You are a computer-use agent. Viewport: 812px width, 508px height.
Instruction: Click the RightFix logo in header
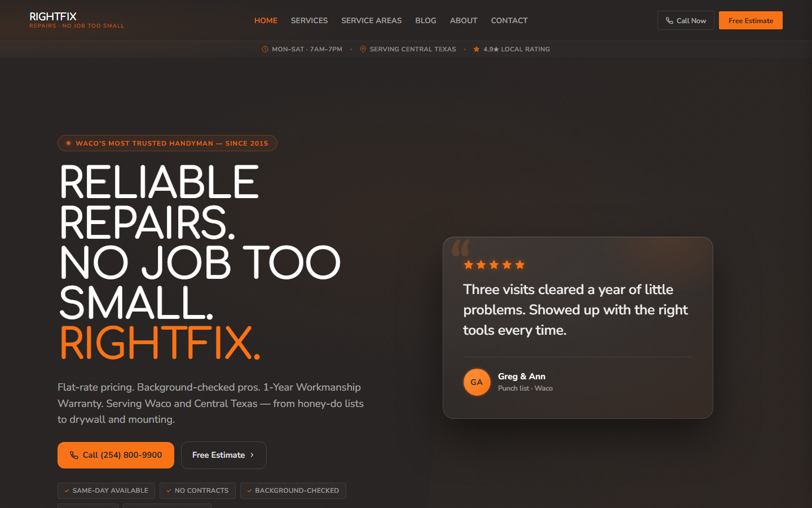click(77, 20)
